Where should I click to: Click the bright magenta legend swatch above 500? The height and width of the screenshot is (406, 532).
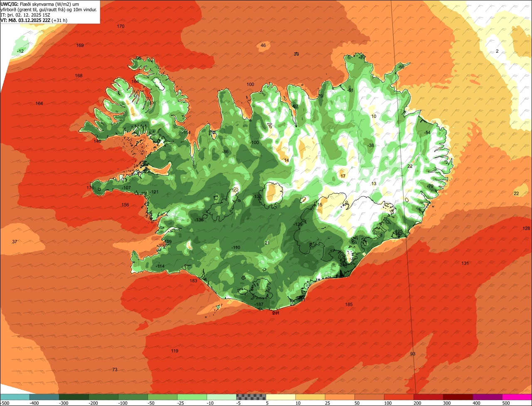(517, 396)
